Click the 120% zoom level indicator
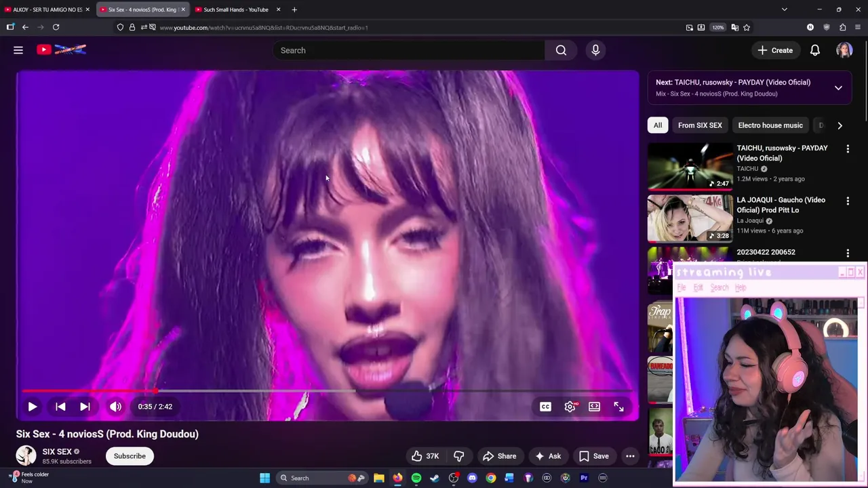Viewport: 868px width, 488px height. (718, 27)
